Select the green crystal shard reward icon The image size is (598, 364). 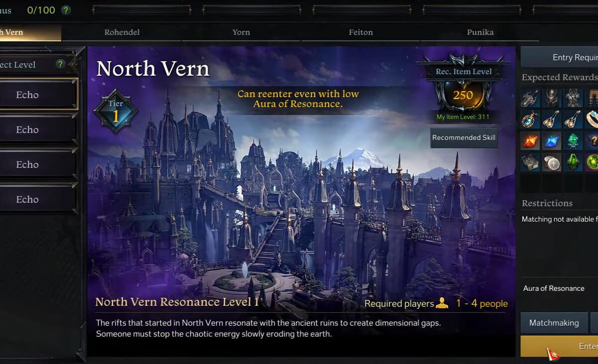tap(573, 141)
